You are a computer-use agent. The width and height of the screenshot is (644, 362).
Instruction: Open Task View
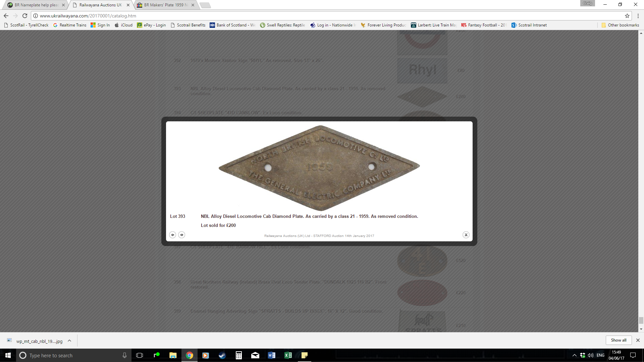(140, 355)
